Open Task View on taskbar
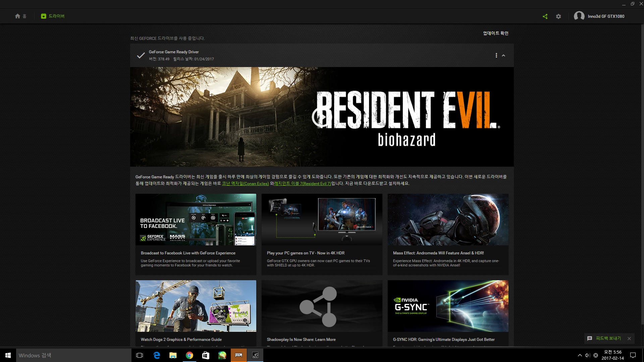Image resolution: width=644 pixels, height=362 pixels. pyautogui.click(x=140, y=355)
